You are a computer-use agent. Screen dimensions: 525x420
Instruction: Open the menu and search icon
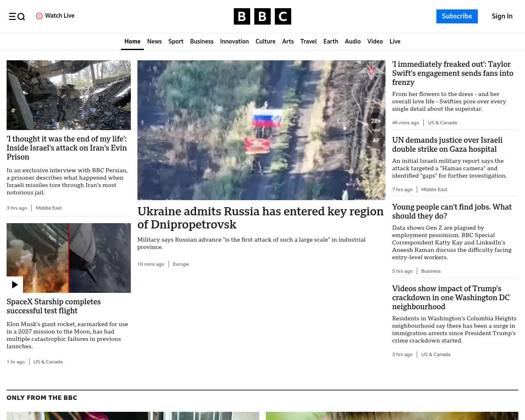17,16
